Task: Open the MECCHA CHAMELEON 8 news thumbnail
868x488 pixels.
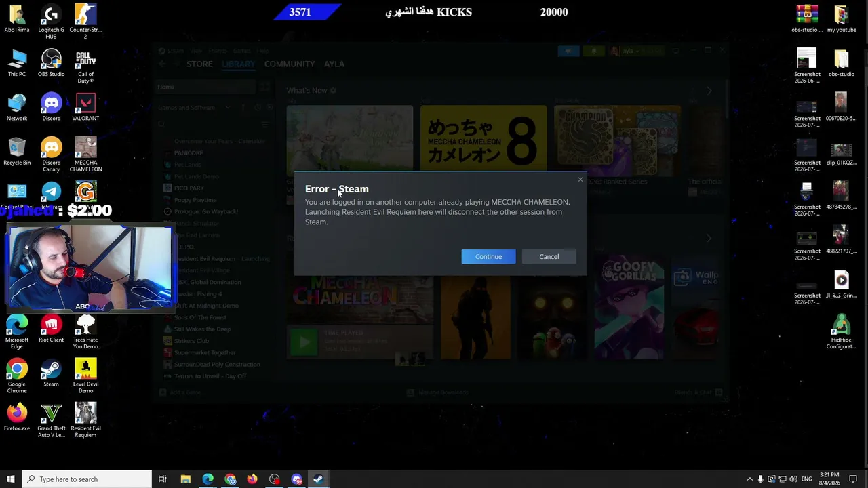Action: pos(484,138)
